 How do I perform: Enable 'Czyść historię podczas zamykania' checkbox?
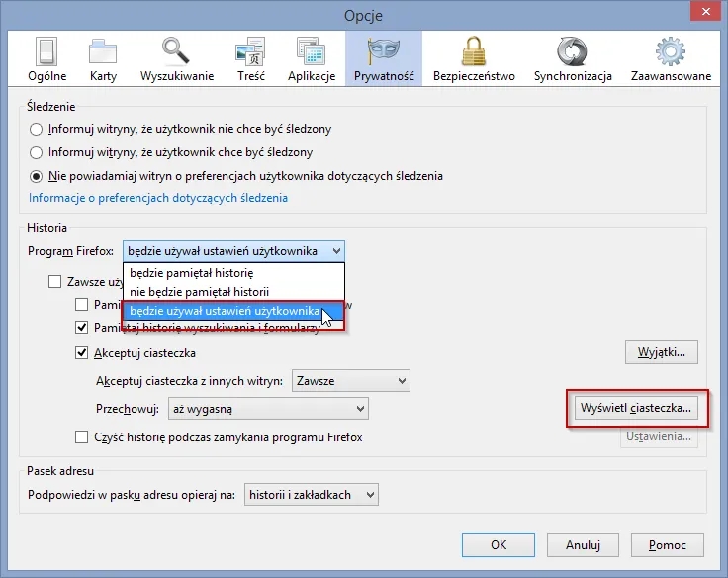[x=83, y=437]
